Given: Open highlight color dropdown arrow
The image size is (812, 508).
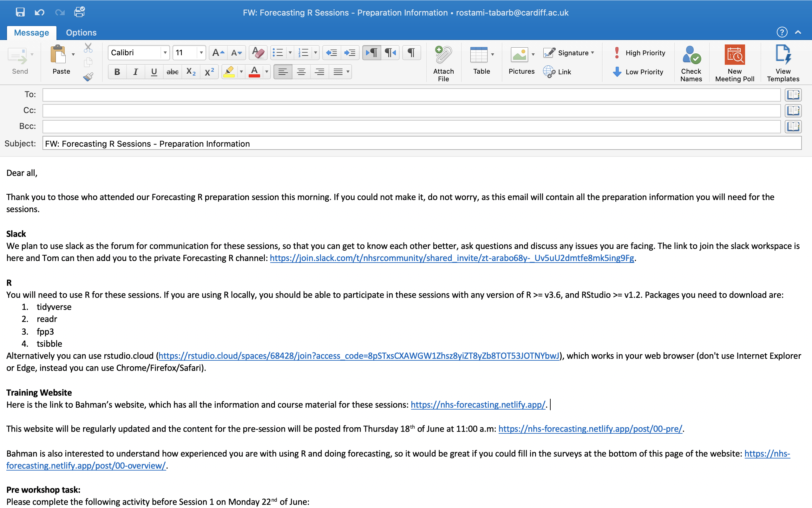Looking at the screenshot, I should coord(241,72).
